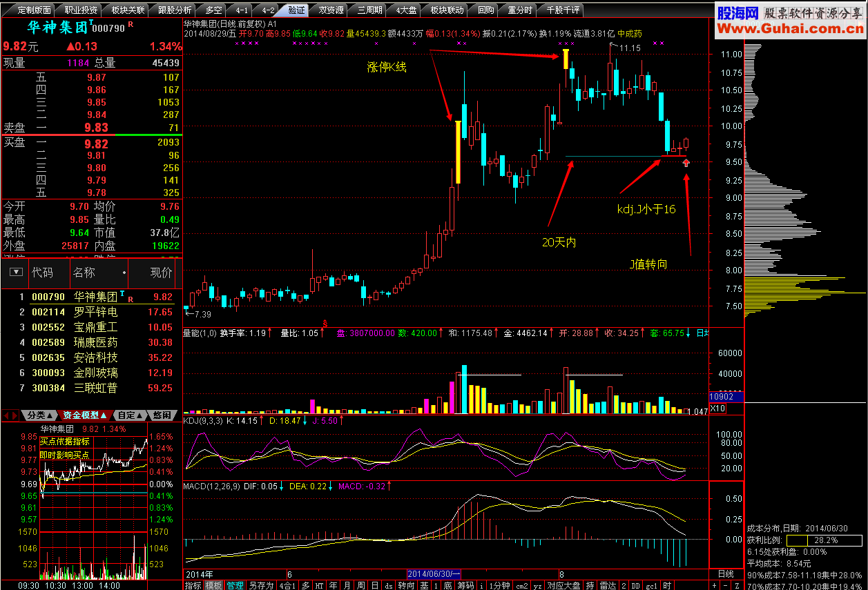Click the 雷达 radar button
Viewport: 868px width, 590px height.
pyautogui.click(x=608, y=585)
